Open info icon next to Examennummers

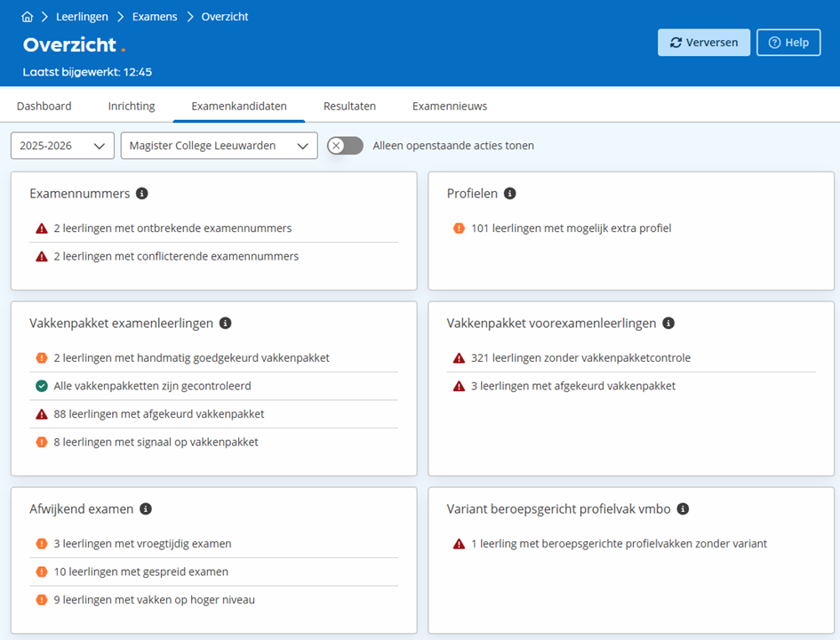pos(142,194)
